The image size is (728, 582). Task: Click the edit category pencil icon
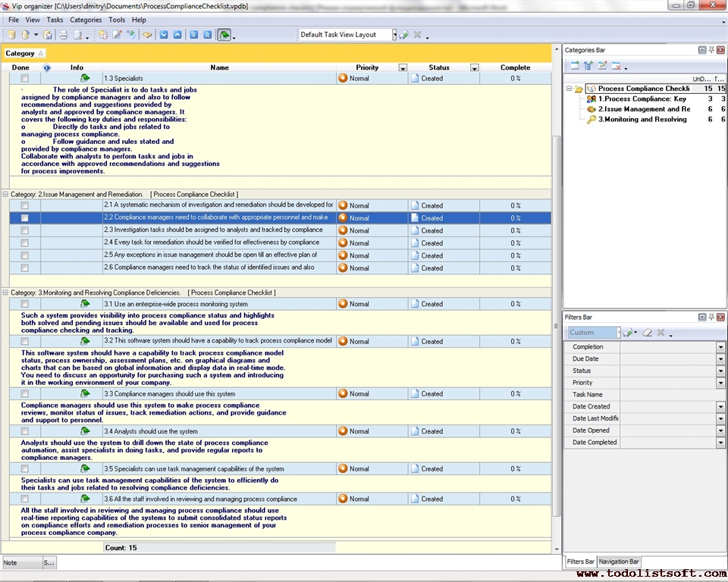602,66
